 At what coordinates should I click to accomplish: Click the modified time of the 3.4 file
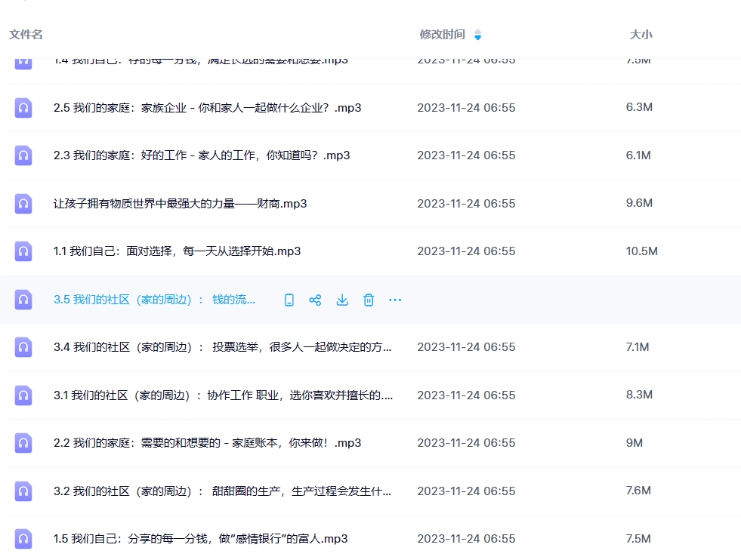pos(467,347)
